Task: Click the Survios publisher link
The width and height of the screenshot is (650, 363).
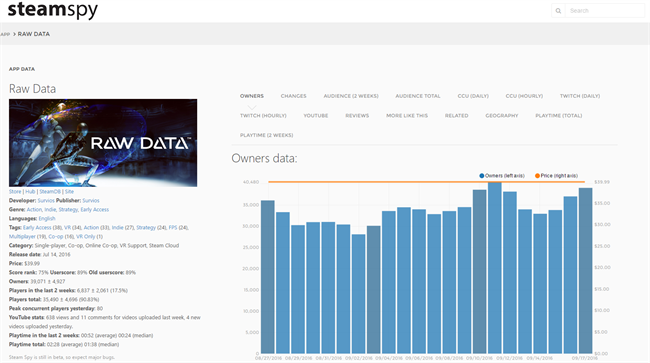Action: 91,201
